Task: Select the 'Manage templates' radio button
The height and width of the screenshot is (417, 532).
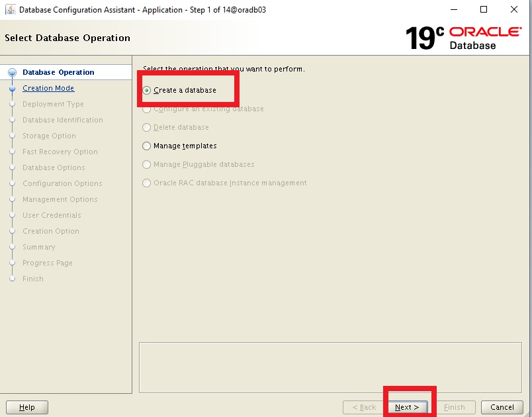Action: [x=146, y=146]
